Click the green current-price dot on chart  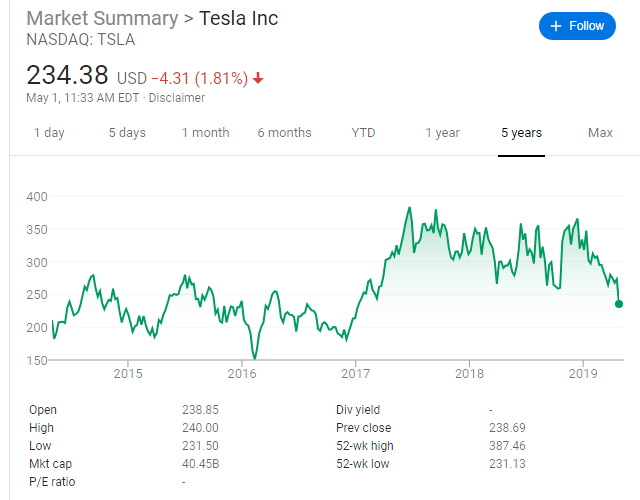click(619, 304)
